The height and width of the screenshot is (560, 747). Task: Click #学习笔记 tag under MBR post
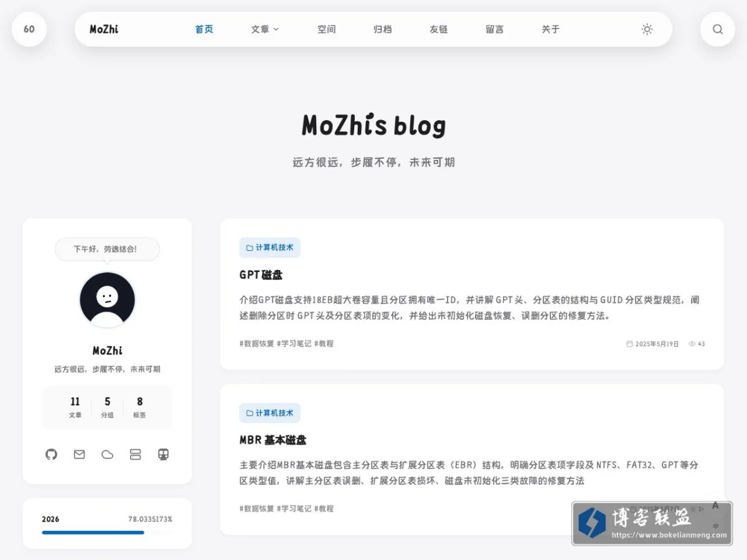[x=294, y=509]
